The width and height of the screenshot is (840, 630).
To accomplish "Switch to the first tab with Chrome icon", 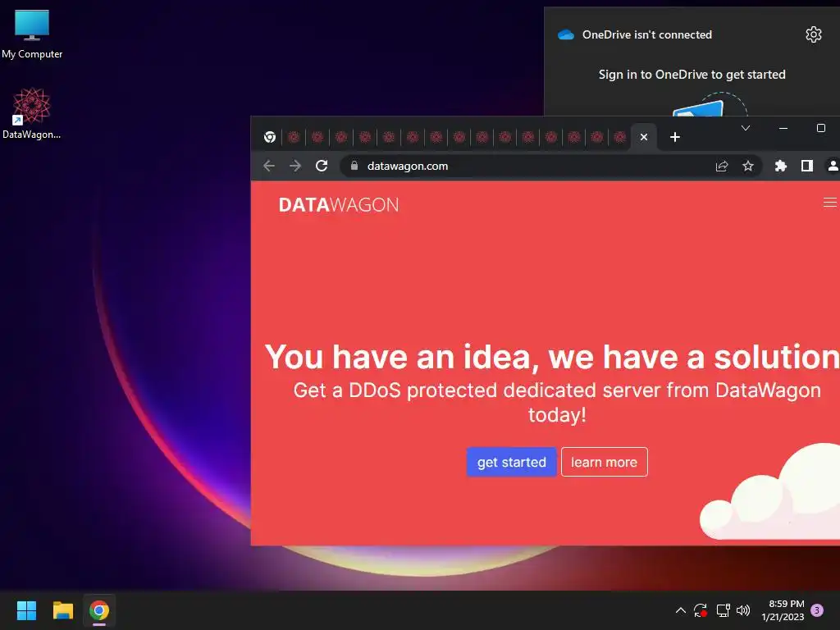I will point(270,137).
